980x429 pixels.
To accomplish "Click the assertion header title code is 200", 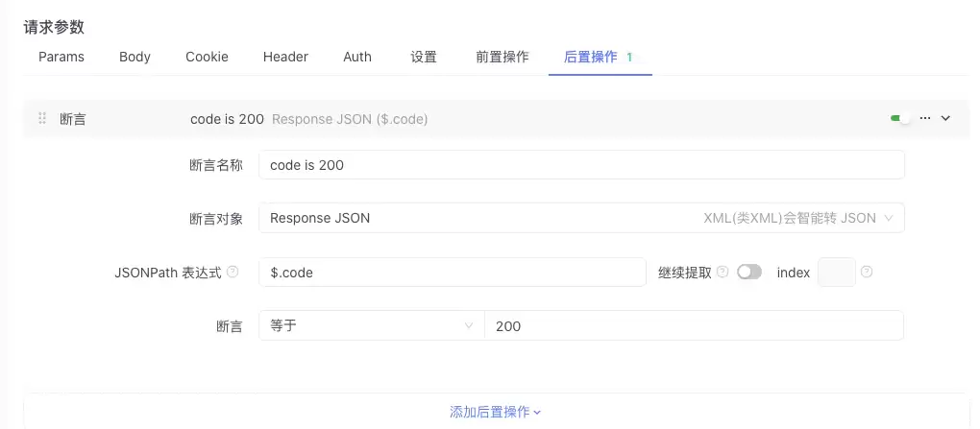I will [x=227, y=119].
